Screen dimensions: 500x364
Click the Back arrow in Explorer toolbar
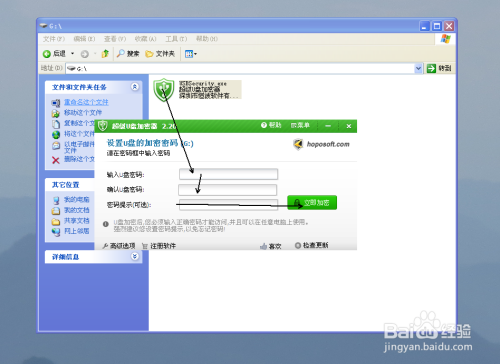[47, 54]
